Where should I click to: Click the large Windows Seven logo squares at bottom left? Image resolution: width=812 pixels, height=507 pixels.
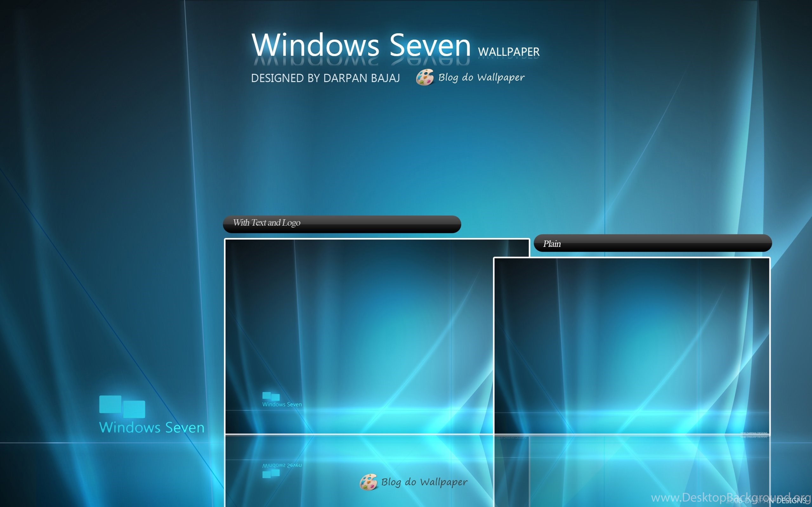click(x=122, y=407)
